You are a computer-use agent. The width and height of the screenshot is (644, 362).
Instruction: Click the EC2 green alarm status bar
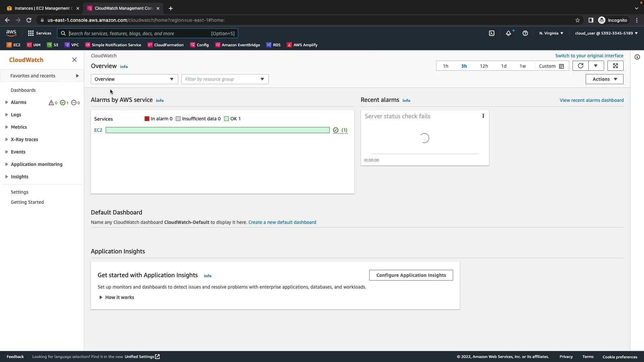[217, 130]
